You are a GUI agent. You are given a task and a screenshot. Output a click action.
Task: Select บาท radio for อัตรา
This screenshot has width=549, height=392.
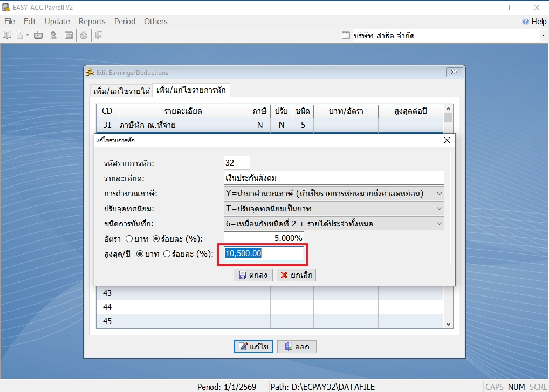click(x=129, y=238)
